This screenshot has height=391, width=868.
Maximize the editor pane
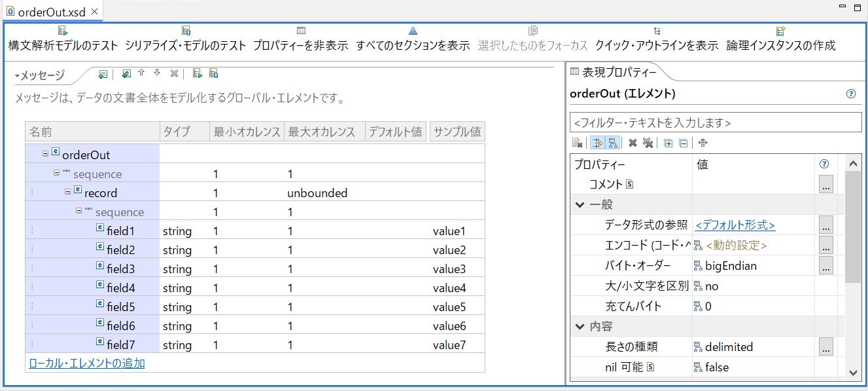click(857, 7)
